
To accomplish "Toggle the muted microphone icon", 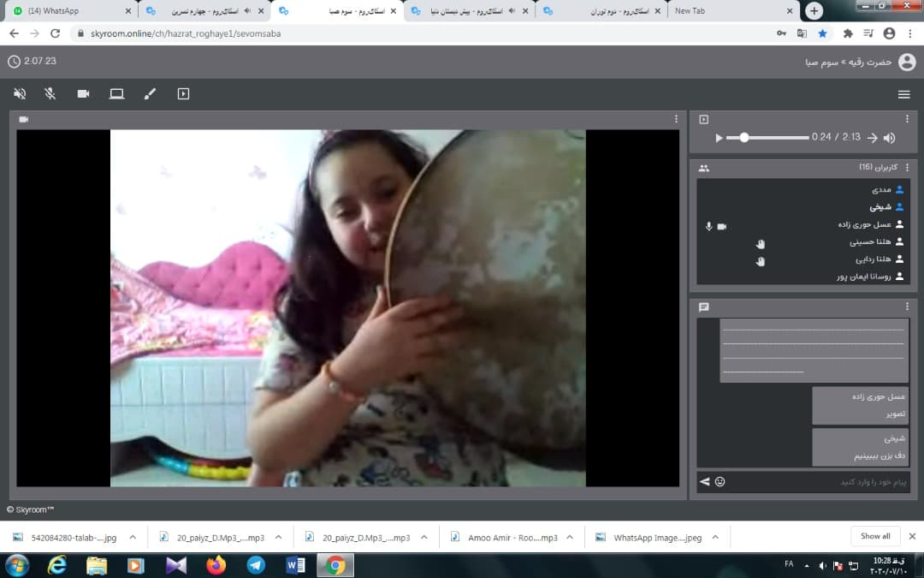I will point(50,94).
